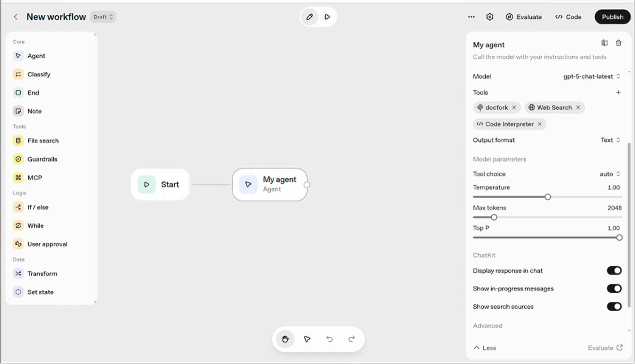This screenshot has width=635, height=364.
Task: Select the If / else logic node
Action: pos(37,207)
